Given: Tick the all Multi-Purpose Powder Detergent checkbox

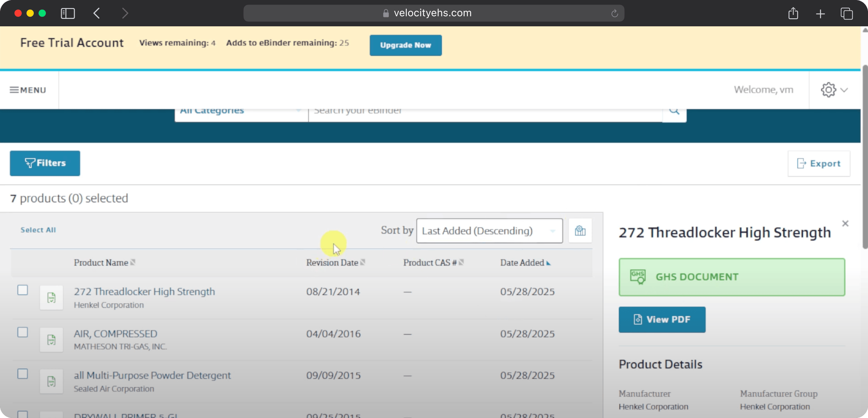Looking at the screenshot, I should point(23,374).
